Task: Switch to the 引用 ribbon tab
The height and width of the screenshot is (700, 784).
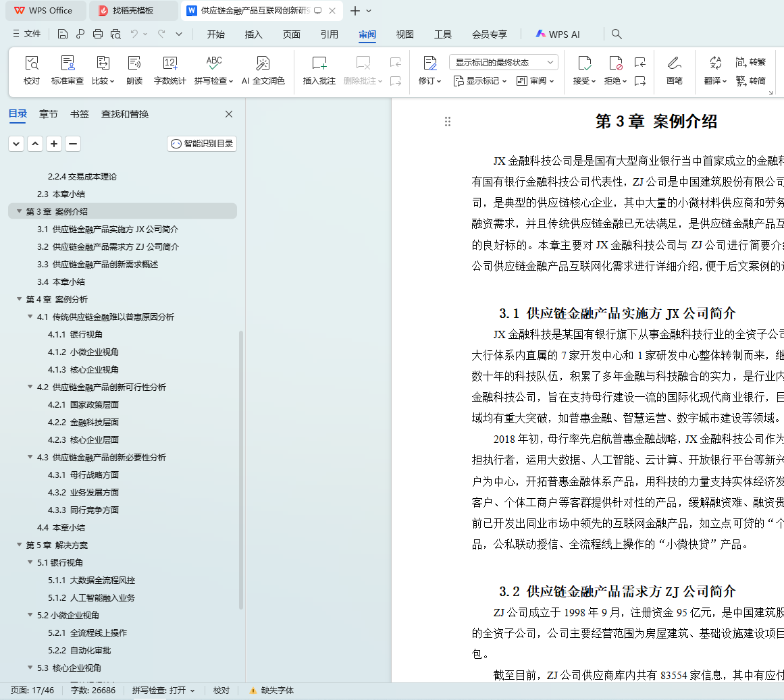Action: (330, 34)
